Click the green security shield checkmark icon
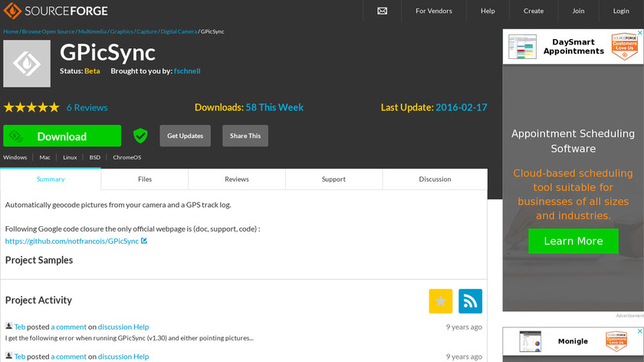Image resolution: width=644 pixels, height=362 pixels. 140,136
